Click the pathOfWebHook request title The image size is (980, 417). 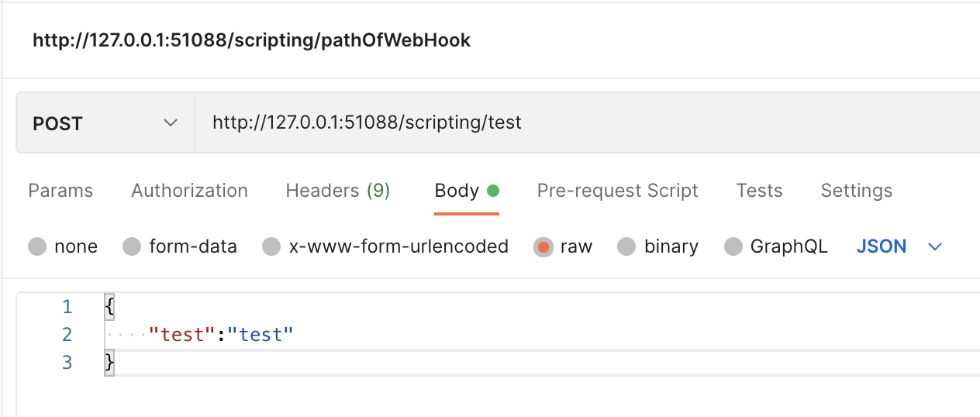tap(251, 40)
